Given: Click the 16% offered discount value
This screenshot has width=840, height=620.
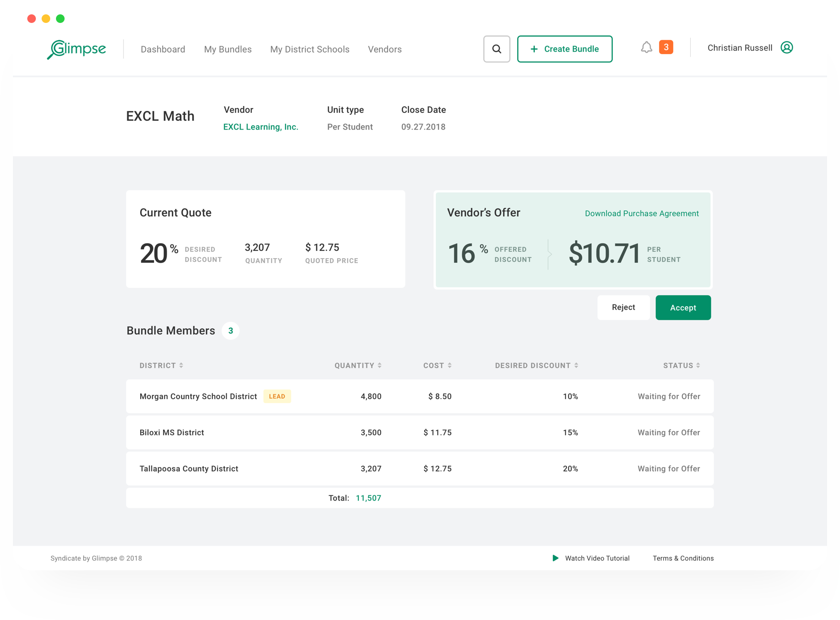Looking at the screenshot, I should point(468,253).
